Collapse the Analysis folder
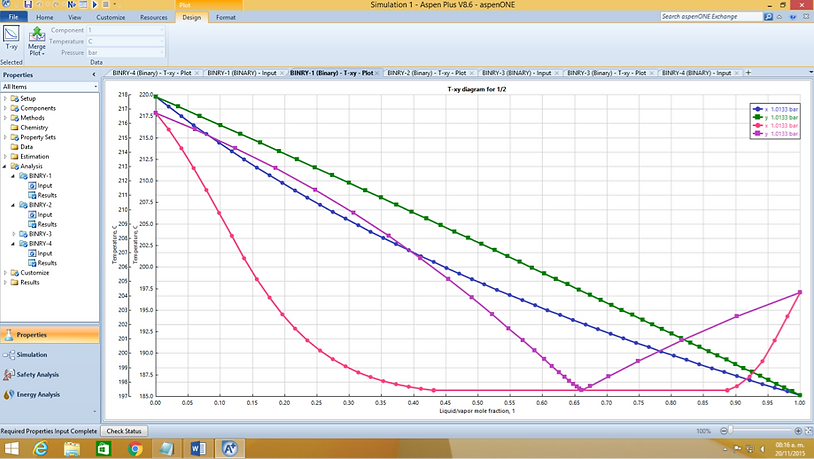 [x=5, y=166]
